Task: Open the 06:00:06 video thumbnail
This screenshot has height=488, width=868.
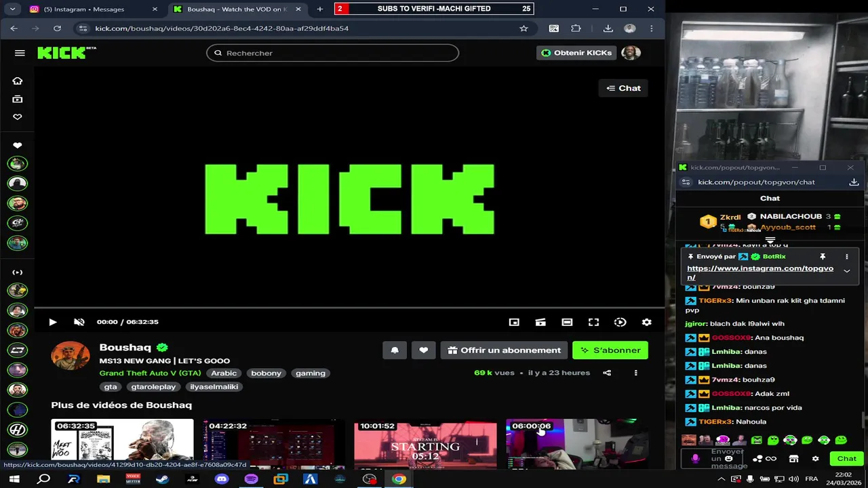Action: point(577,444)
